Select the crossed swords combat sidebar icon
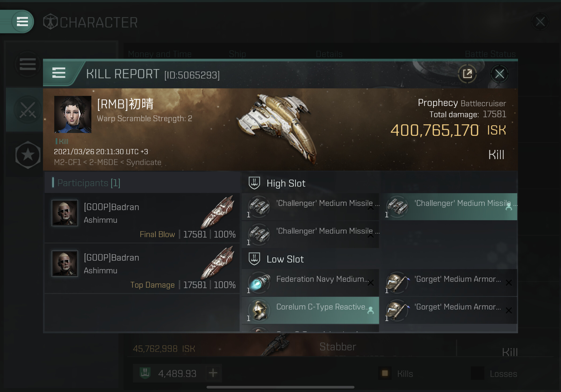561x392 pixels. [28, 110]
